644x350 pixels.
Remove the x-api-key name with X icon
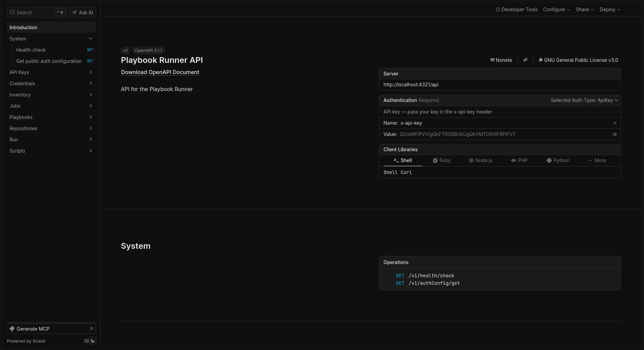tap(615, 123)
